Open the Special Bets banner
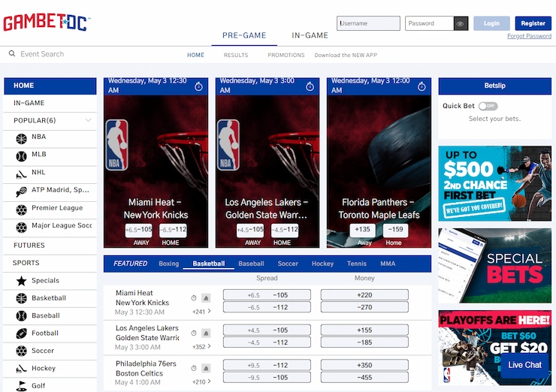 tap(494, 266)
